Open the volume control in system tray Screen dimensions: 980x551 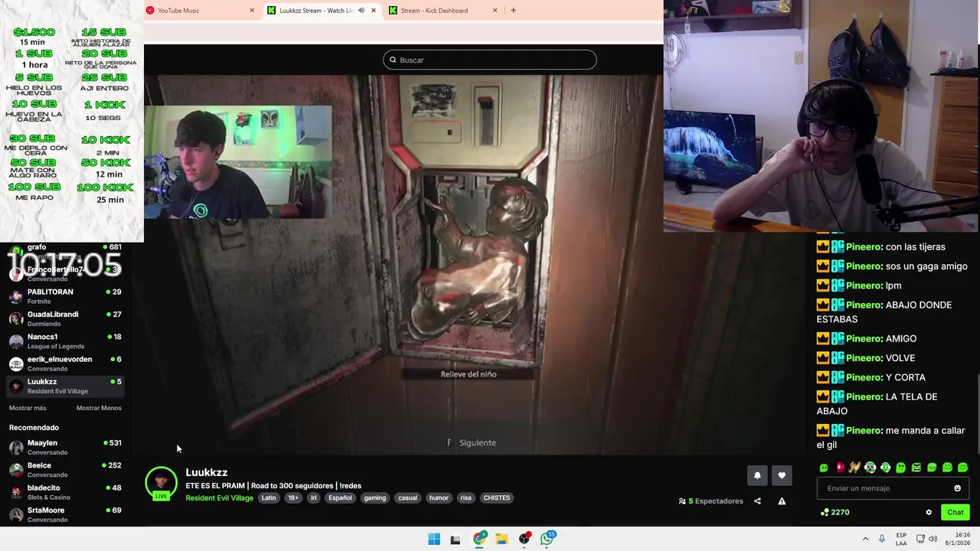pos(933,539)
